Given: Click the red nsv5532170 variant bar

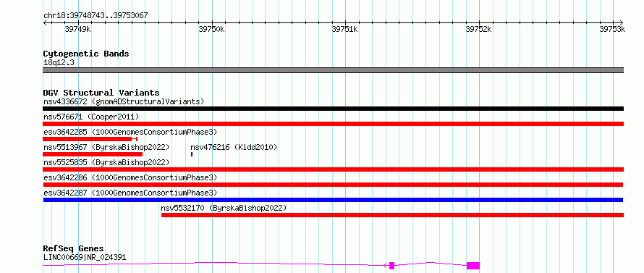Looking at the screenshot, I should pyautogui.click(x=393, y=215).
